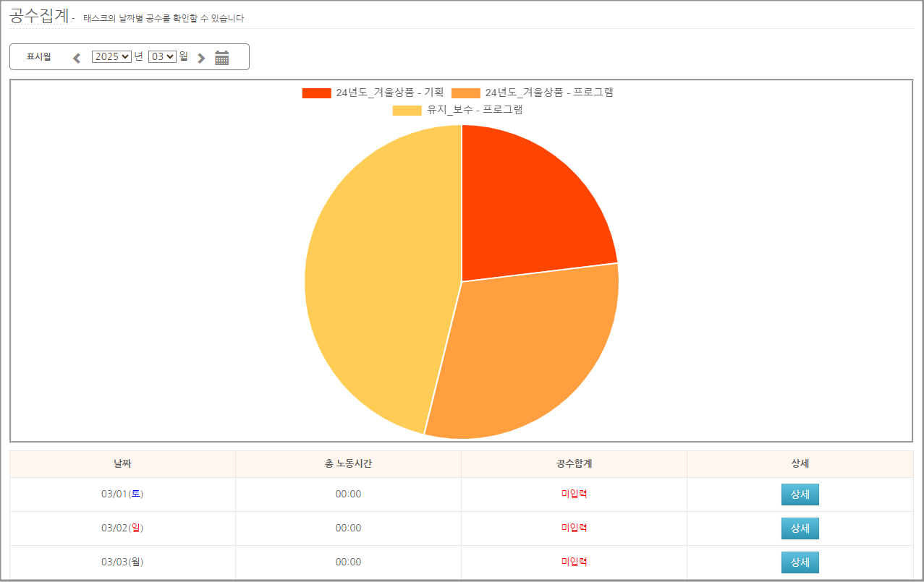Go to previous month with left arrow

point(77,58)
